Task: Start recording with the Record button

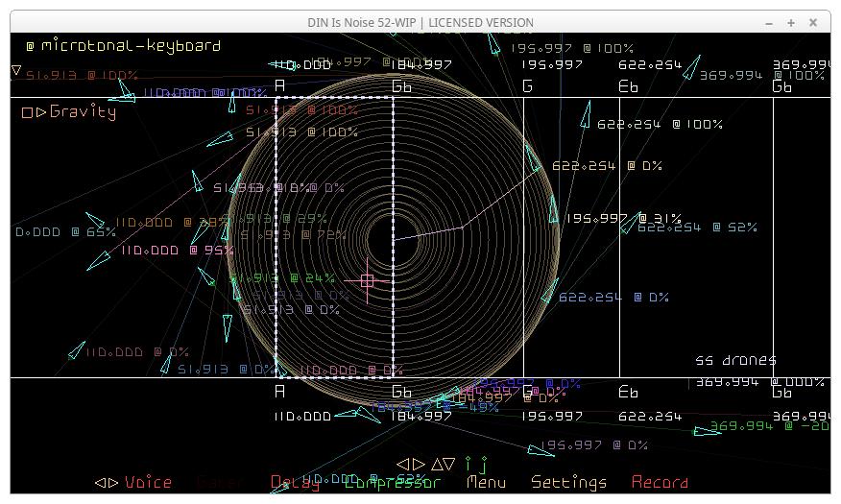Action: [660, 483]
